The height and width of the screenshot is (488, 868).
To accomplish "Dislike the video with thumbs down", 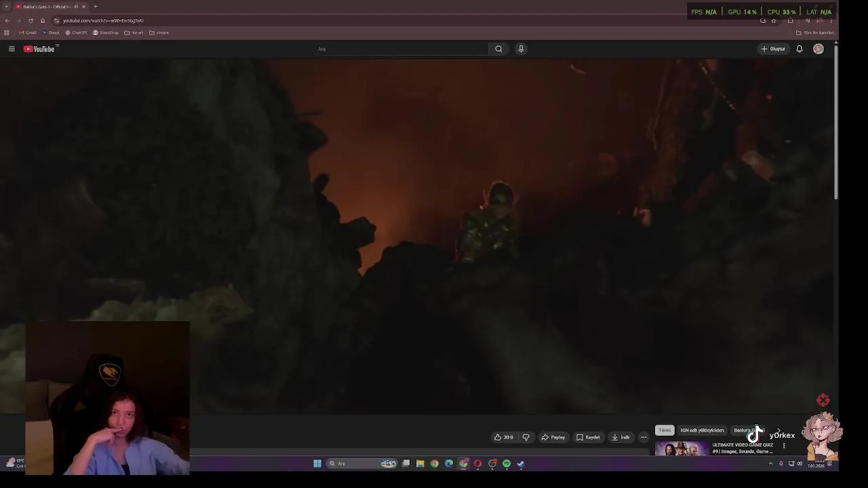I will 526,437.
